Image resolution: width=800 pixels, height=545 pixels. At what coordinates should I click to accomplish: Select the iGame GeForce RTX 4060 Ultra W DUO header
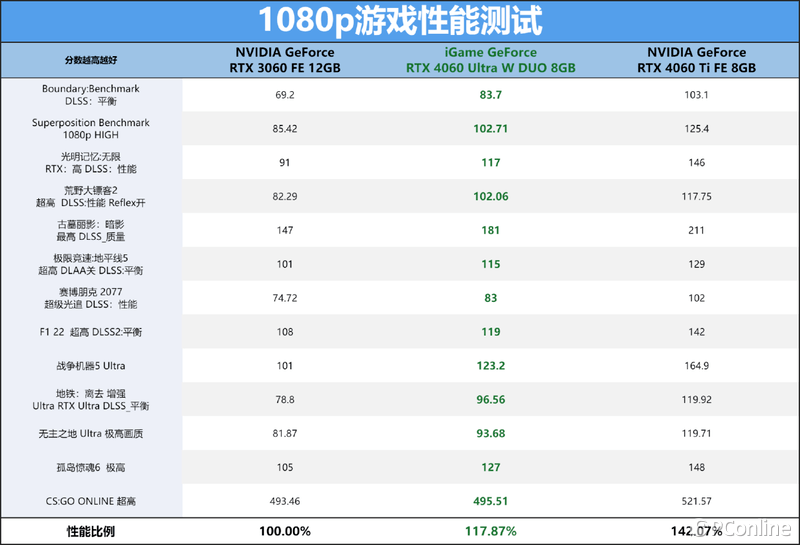pos(491,60)
